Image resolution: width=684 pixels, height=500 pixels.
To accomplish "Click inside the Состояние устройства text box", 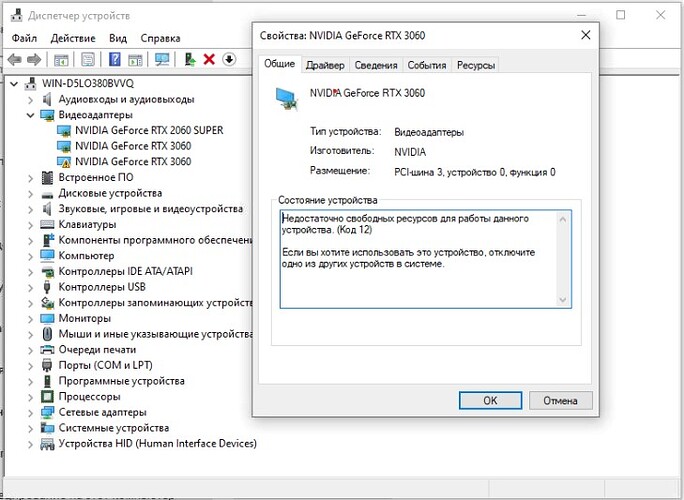I will click(425, 259).
